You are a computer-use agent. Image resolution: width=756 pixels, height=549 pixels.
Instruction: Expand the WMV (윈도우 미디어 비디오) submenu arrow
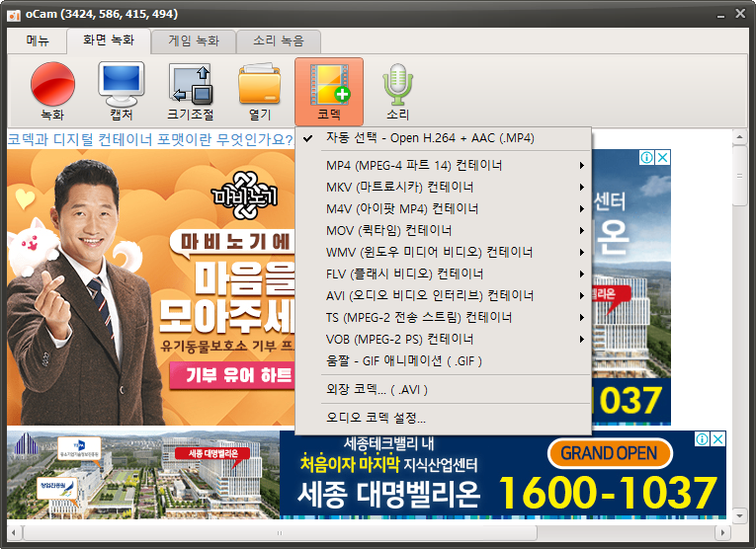pyautogui.click(x=582, y=253)
